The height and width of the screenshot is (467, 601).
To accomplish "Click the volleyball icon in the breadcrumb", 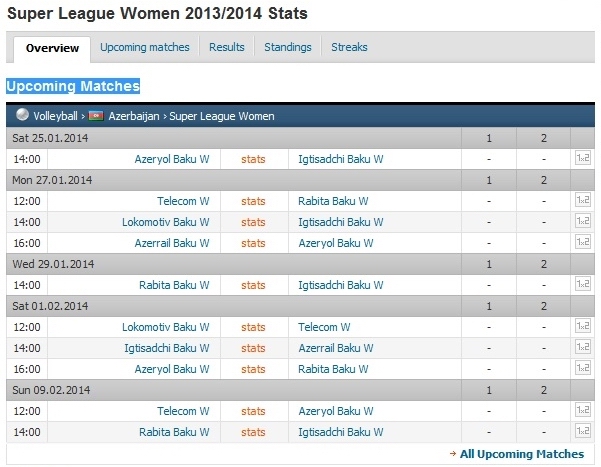I will 18,116.
